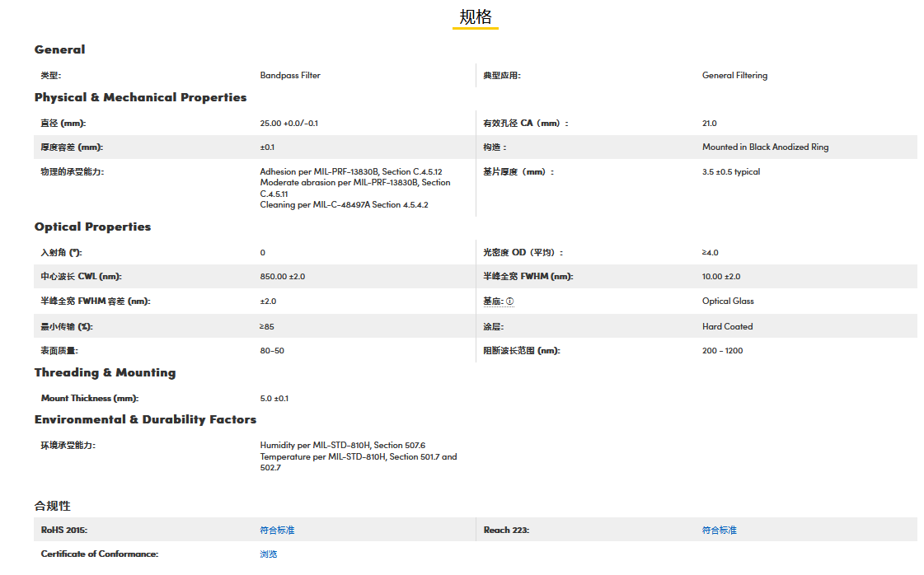Viewport: 924px width, 575px height.
Task: Select the Threading & Mounting heading
Action: (105, 372)
